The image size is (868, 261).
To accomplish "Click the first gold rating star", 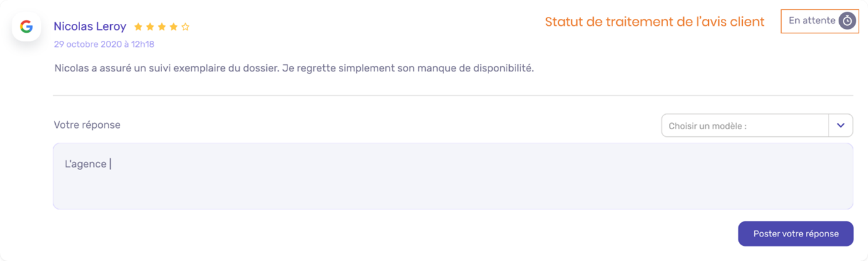I will 138,27.
